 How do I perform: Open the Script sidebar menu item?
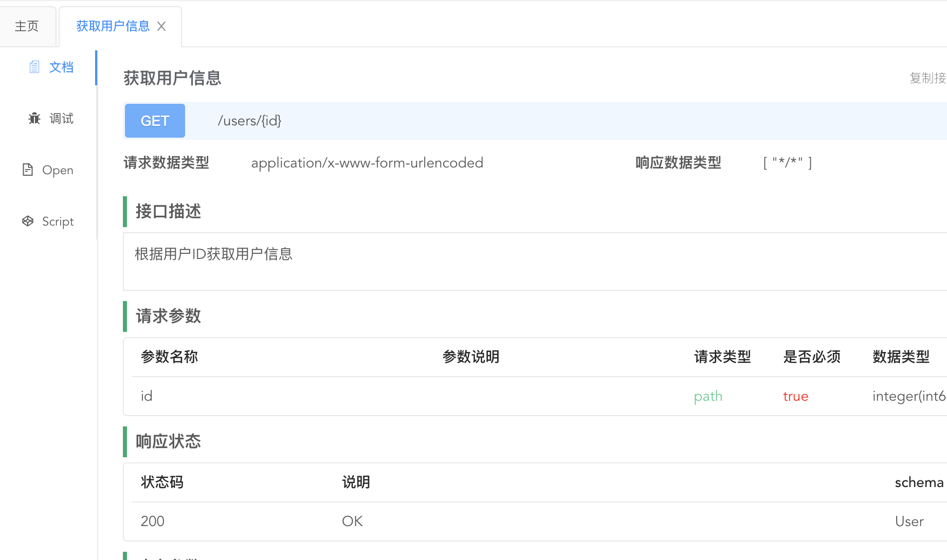(x=48, y=221)
